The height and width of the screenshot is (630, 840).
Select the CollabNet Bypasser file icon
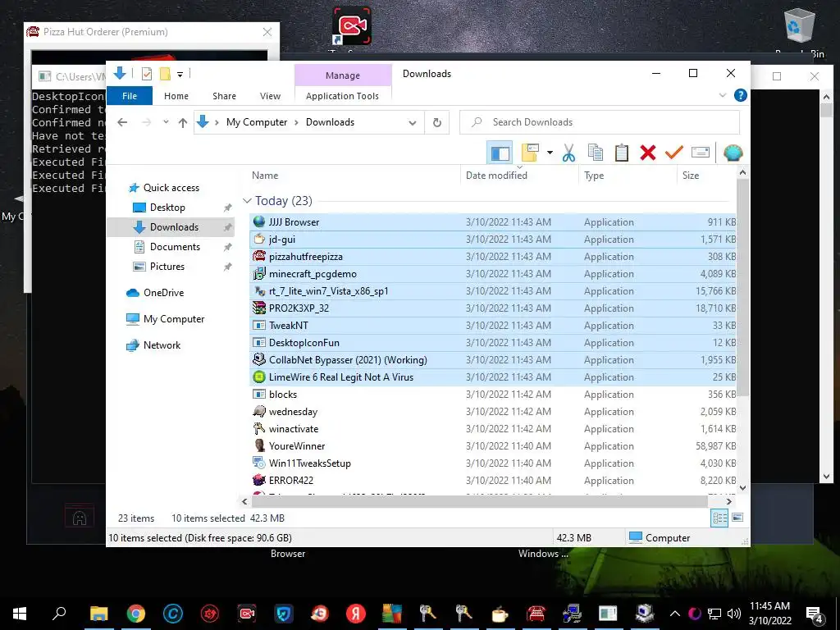(258, 359)
